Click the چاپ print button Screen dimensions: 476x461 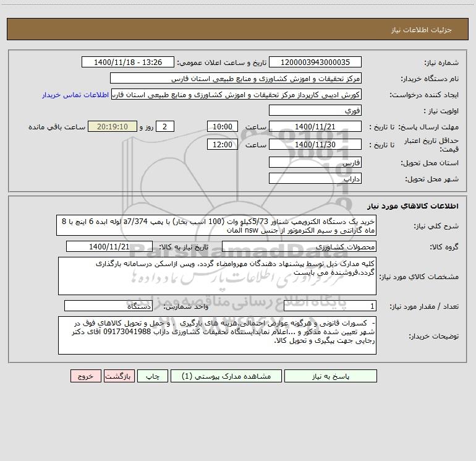click(x=153, y=376)
